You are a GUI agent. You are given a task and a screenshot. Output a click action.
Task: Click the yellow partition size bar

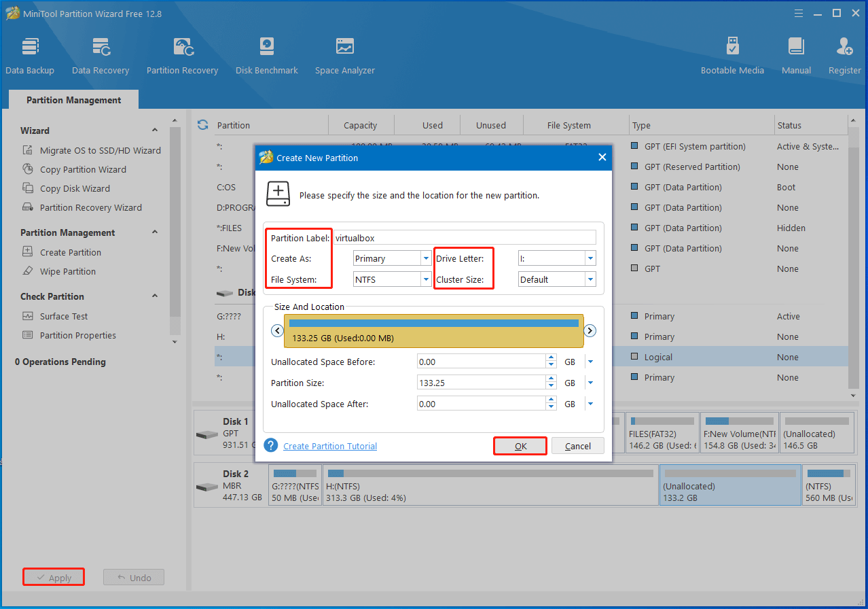pyautogui.click(x=433, y=331)
